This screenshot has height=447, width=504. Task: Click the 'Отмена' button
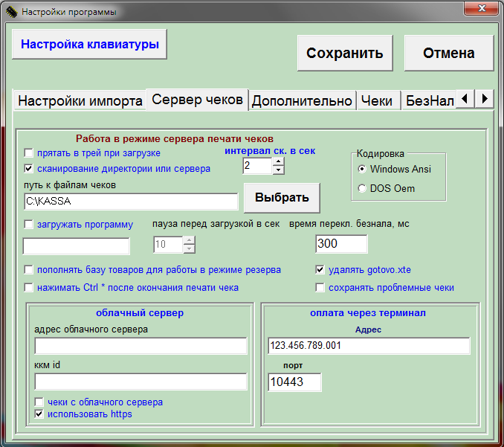tap(449, 53)
